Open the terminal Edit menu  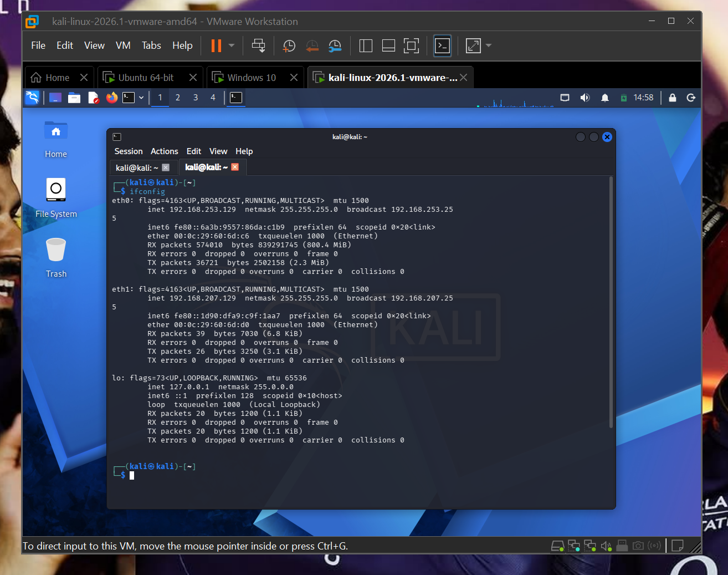(x=194, y=151)
